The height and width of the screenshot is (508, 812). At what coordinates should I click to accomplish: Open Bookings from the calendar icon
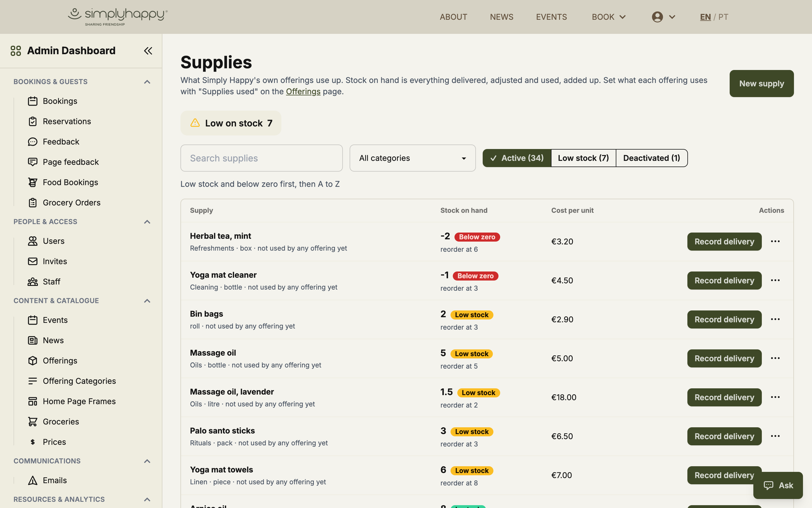point(32,101)
